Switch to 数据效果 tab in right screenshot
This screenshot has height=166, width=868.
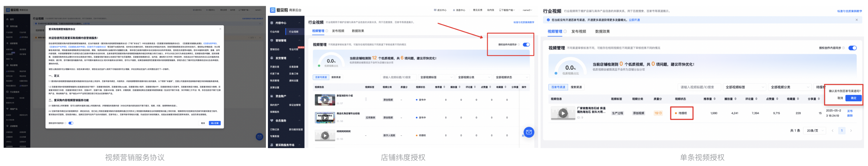point(602,31)
